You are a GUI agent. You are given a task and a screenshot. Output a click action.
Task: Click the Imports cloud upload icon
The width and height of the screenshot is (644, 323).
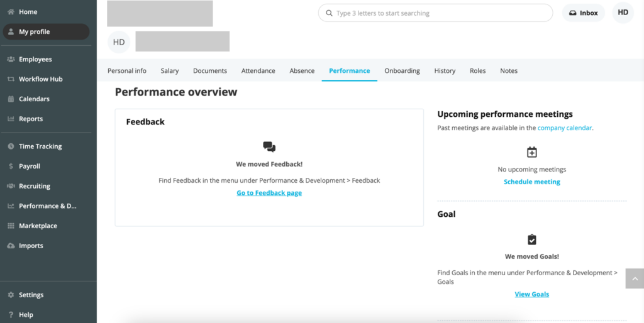click(11, 246)
